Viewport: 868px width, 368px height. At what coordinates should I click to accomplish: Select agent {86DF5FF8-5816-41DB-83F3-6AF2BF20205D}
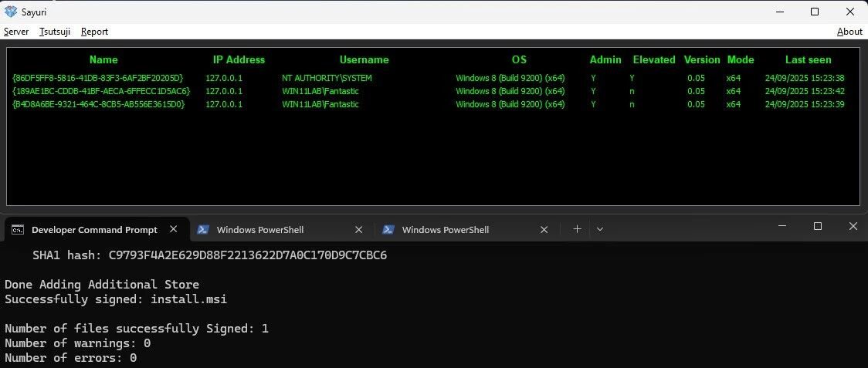click(97, 78)
